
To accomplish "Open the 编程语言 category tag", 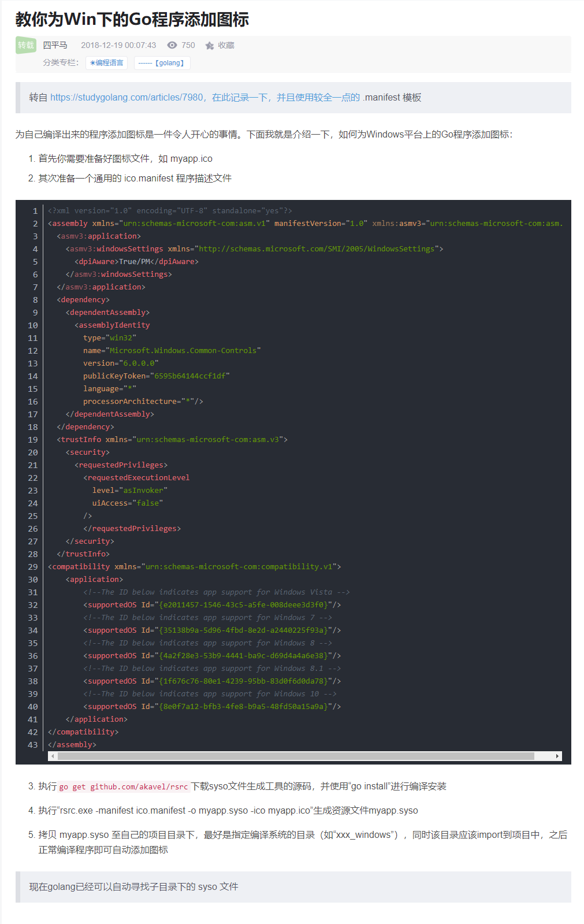I will coord(107,63).
